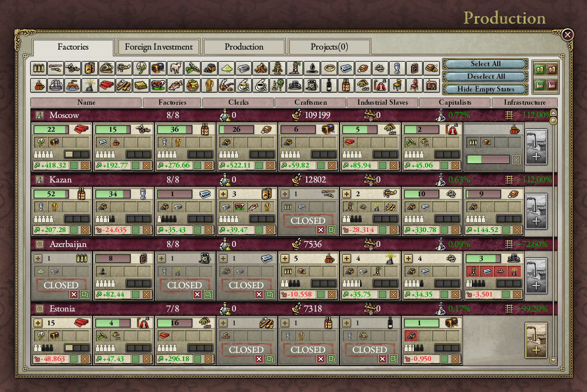
Task: Expand Kazan closed small arms factory
Action: [x=286, y=194]
